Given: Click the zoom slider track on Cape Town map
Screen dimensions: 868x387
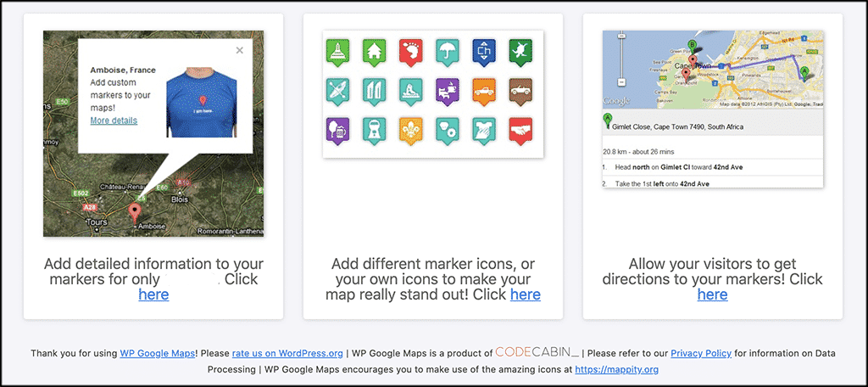Looking at the screenshot, I should click(x=621, y=58).
